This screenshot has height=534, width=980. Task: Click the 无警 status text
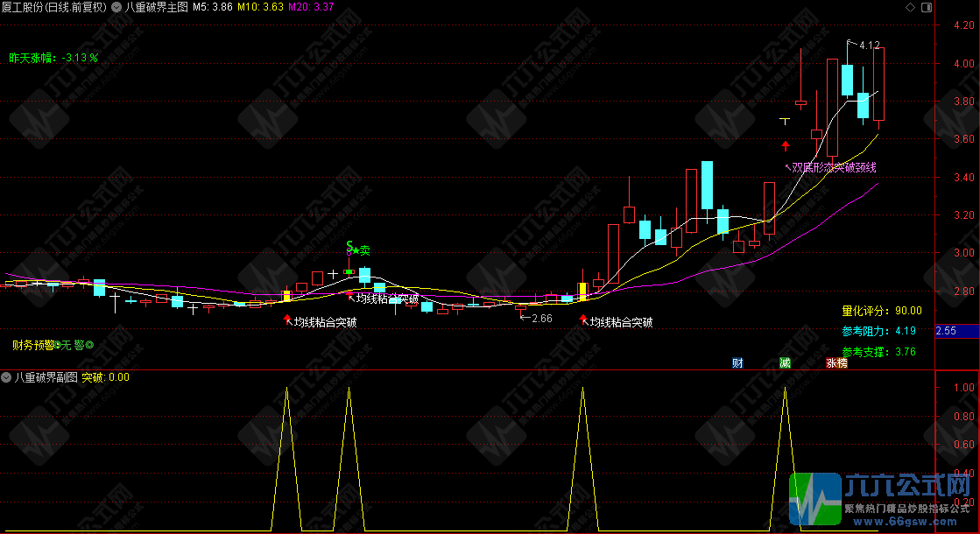pyautogui.click(x=73, y=345)
